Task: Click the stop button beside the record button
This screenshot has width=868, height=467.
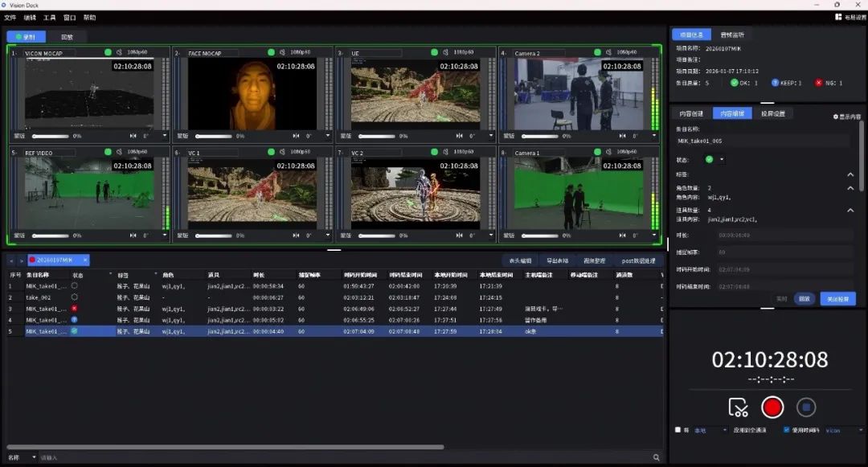Action: pos(806,408)
